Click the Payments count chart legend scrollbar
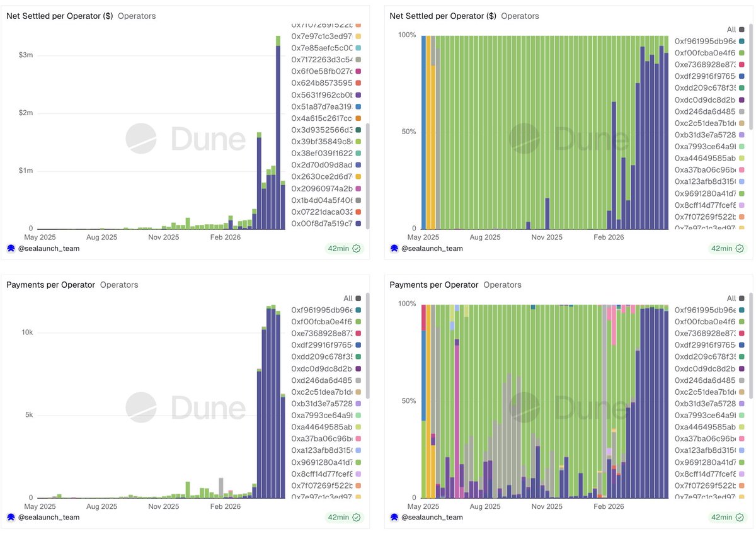Screen dimensions: 756x534 coord(367,345)
